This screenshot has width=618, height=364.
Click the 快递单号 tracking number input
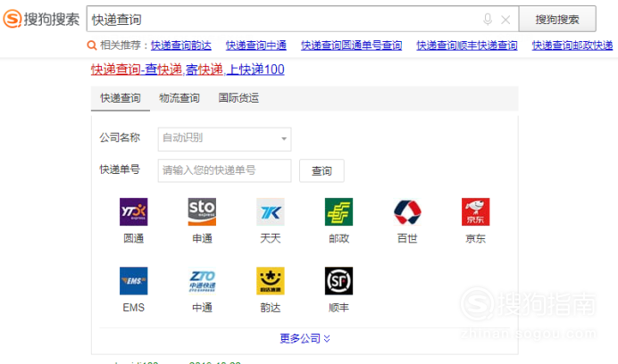pyautogui.click(x=224, y=170)
